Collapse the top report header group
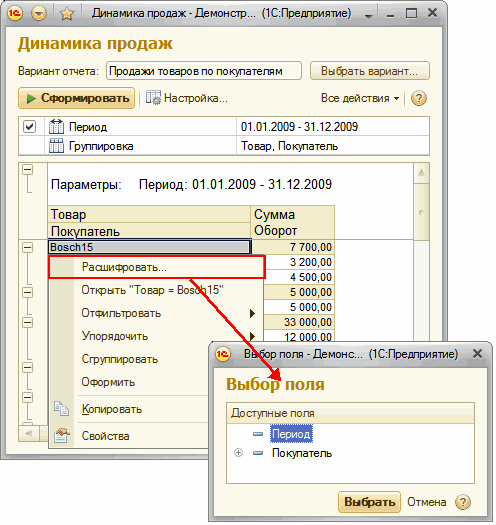Screen dimensions: 496x525 click(27, 170)
